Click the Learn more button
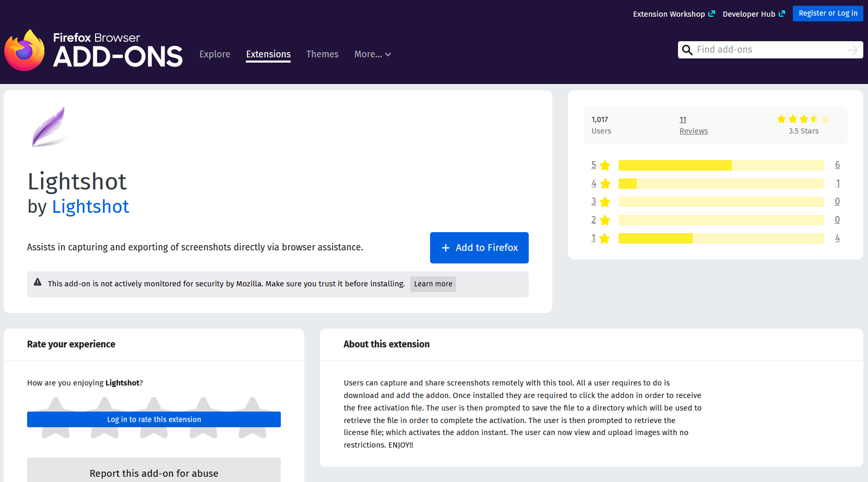 tap(433, 284)
